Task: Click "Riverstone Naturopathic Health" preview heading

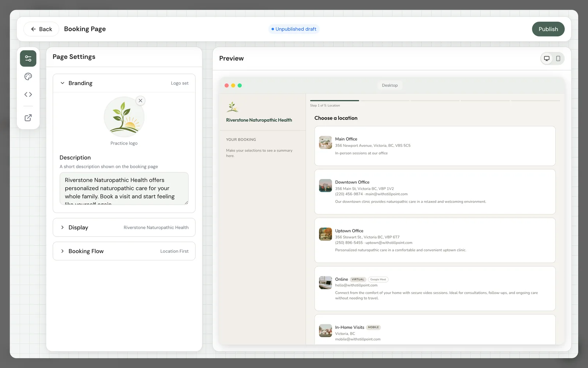Action: click(x=259, y=120)
